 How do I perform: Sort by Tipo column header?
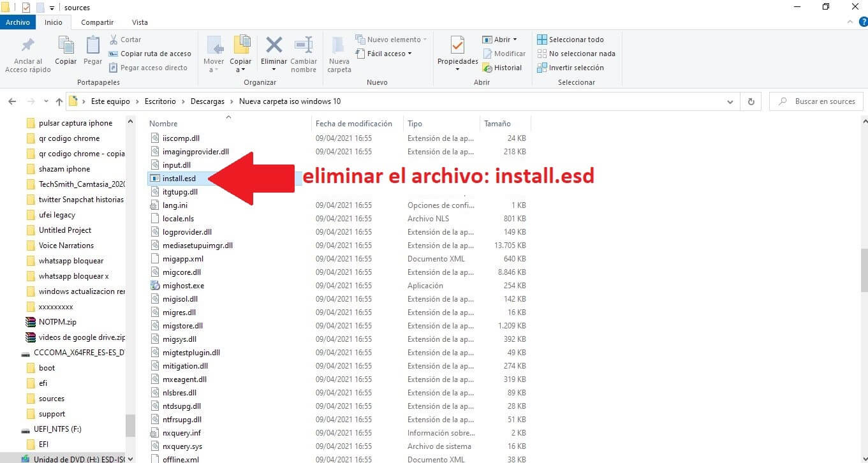(415, 124)
